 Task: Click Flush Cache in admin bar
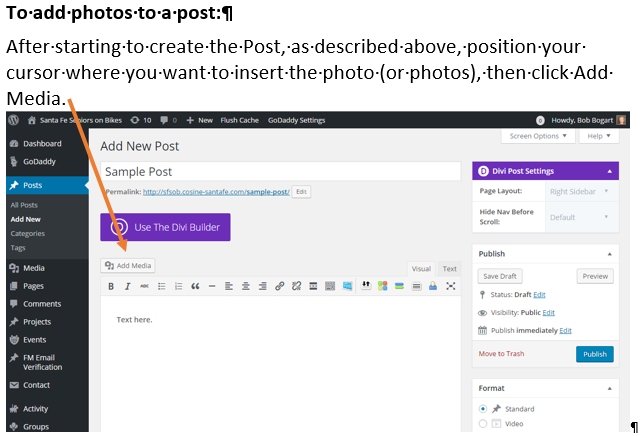point(239,120)
